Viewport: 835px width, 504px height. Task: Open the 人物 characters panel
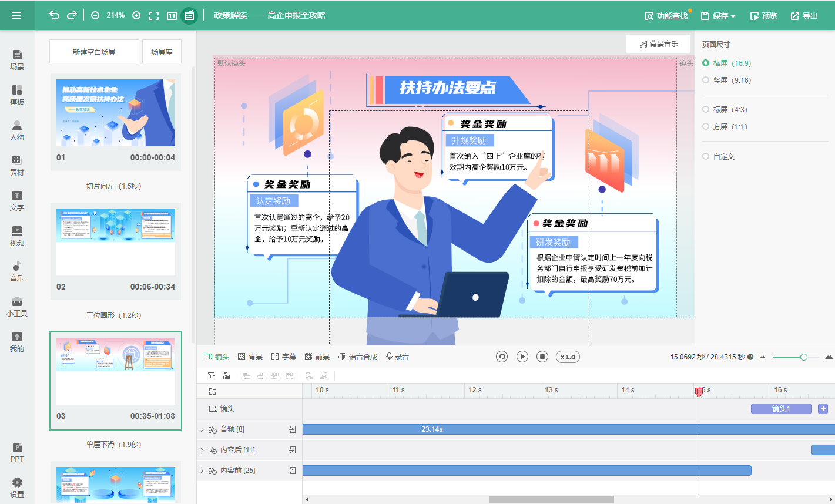[17, 130]
